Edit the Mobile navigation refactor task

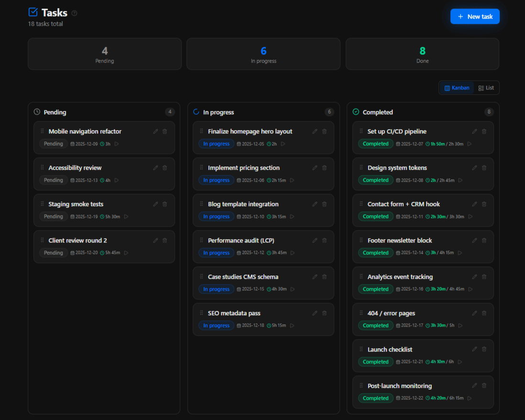click(x=155, y=132)
